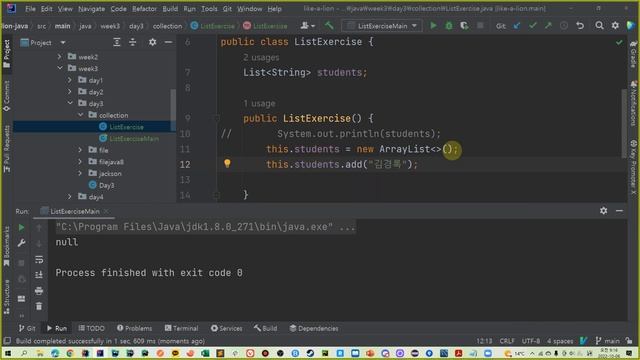The image size is (640, 360).
Task: Expand the day2 folder
Action: (70, 92)
